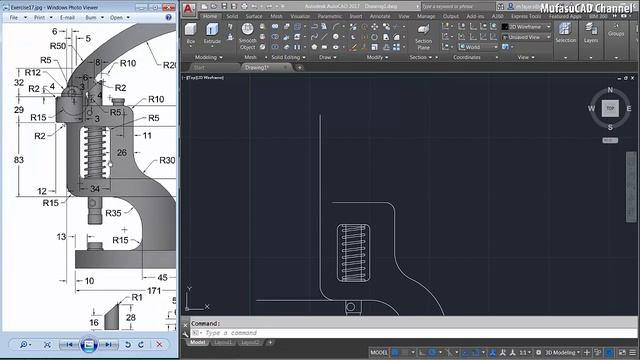This screenshot has width=640, height=360.
Task: Click the command line customize wrench icon
Action: (185, 334)
